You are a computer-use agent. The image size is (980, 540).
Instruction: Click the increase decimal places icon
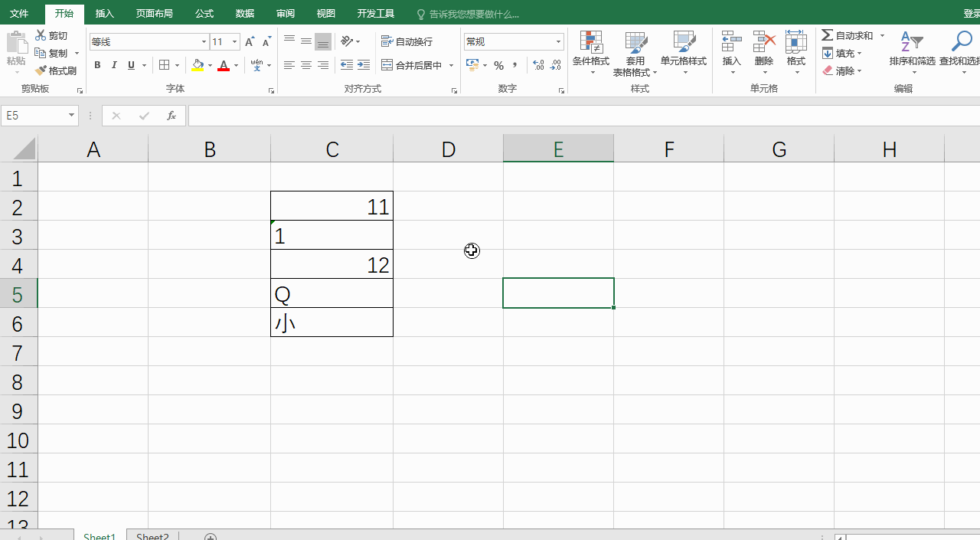tap(538, 66)
